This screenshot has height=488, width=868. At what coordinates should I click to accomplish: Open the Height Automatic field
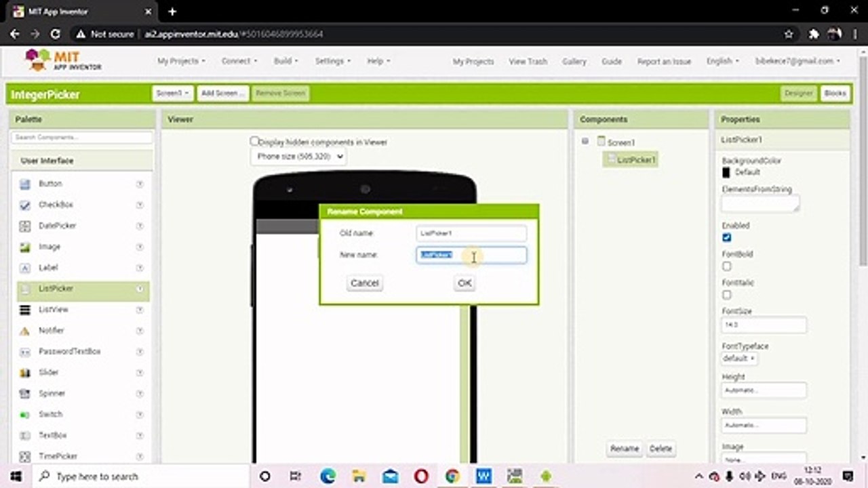pyautogui.click(x=764, y=390)
